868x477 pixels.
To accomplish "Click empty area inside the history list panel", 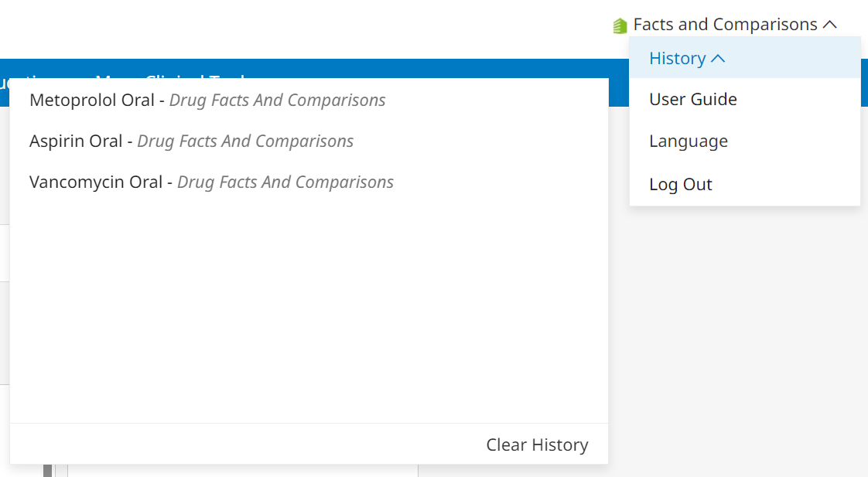I will [x=309, y=309].
